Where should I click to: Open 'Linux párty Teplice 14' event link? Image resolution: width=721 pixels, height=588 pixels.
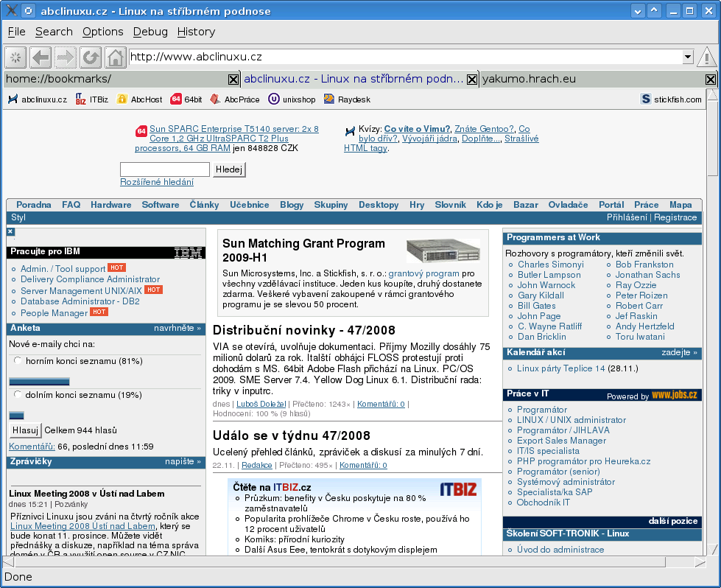pos(560,368)
